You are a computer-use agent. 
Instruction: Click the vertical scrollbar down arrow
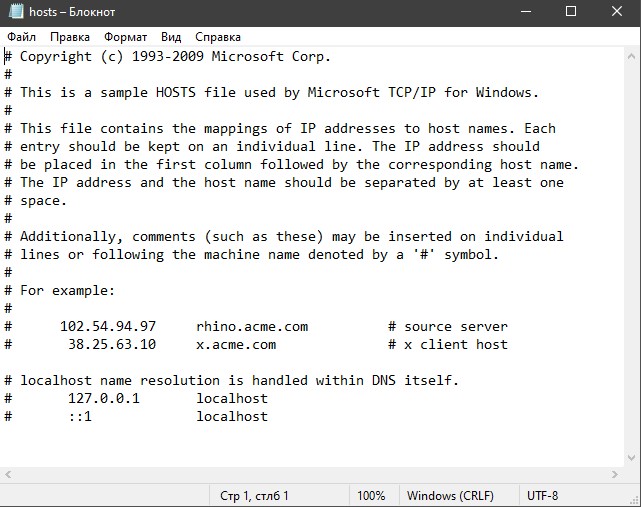pos(632,458)
